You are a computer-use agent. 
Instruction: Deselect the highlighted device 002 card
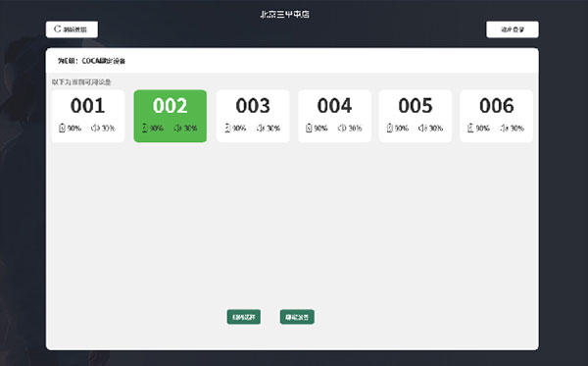coord(171,116)
